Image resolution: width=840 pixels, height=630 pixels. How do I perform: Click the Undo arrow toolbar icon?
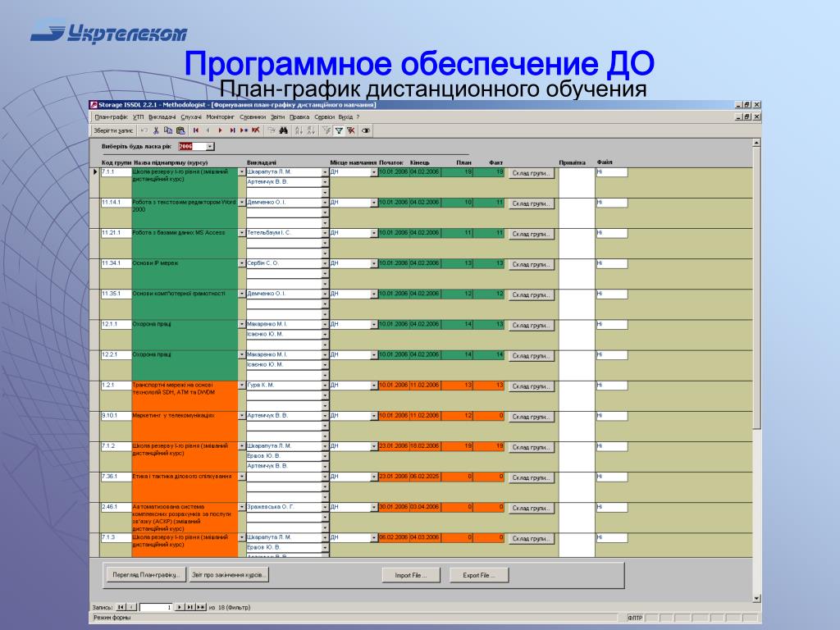coord(144,130)
